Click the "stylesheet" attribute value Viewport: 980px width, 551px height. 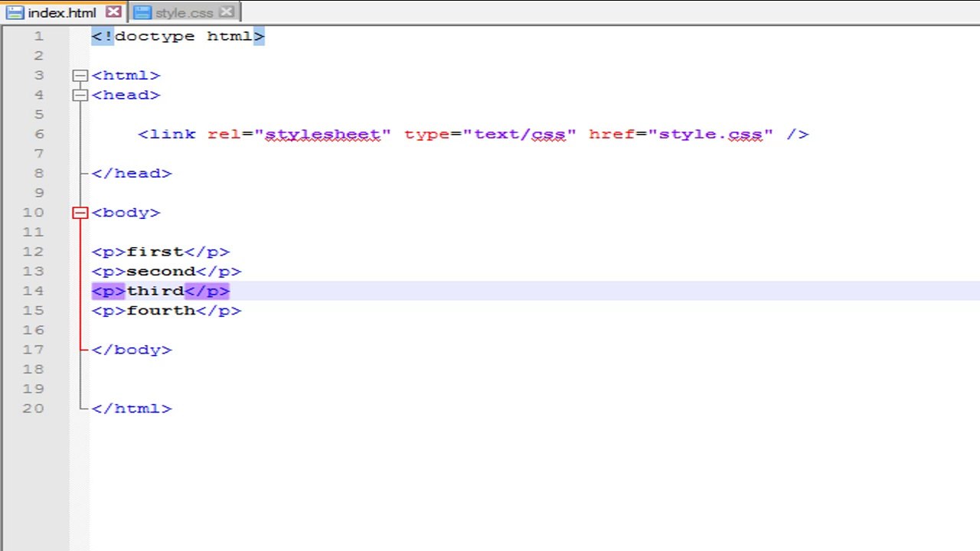(322, 135)
